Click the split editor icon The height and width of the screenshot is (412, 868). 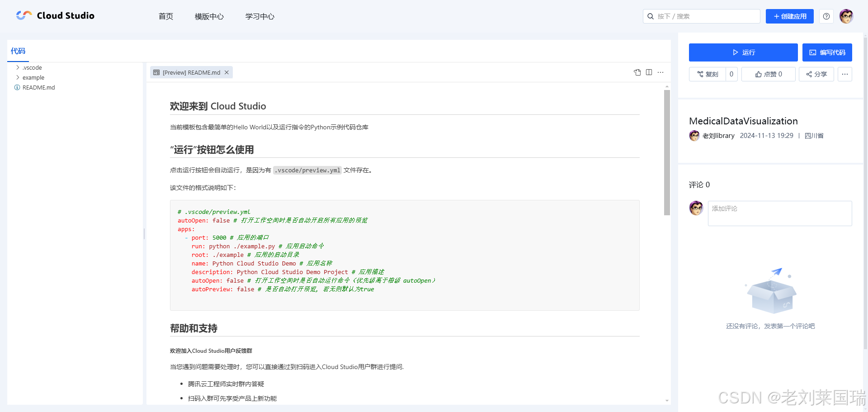649,72
